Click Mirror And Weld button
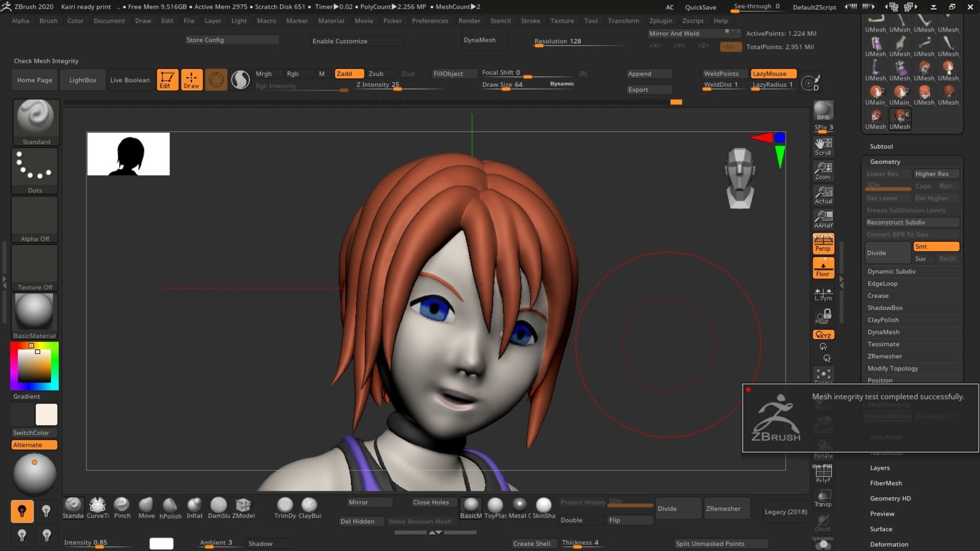980x551 pixels. click(694, 34)
